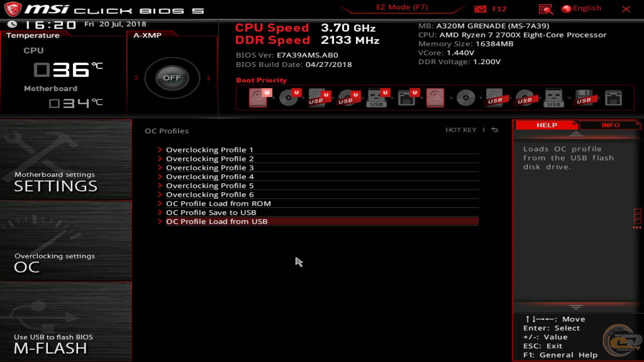Expand Overclocking Profile 1 entry
Image resolution: width=644 pixels, height=362 pixels.
point(210,149)
